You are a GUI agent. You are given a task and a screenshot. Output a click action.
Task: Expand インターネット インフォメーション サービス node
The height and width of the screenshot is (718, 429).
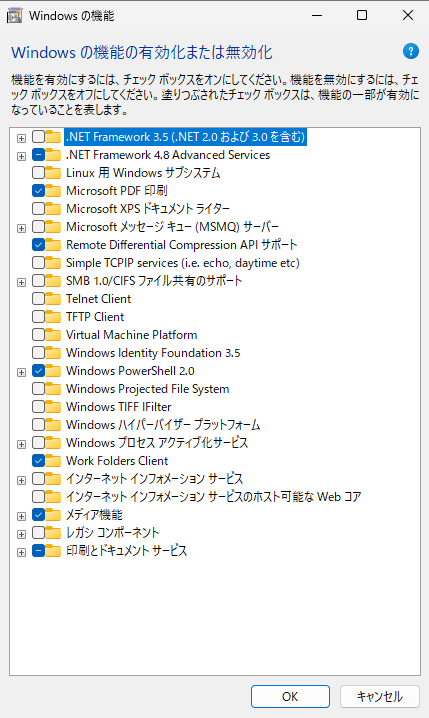(22, 480)
